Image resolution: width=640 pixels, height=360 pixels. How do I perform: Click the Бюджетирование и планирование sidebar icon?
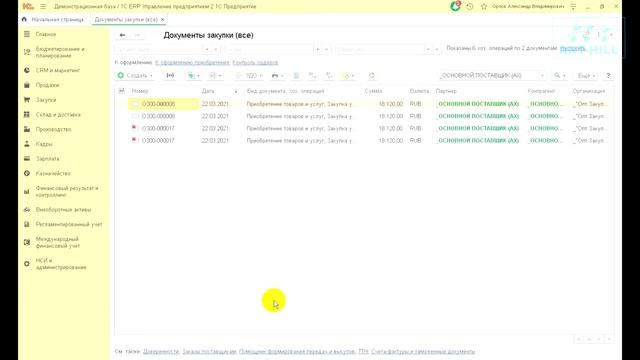click(x=27, y=52)
